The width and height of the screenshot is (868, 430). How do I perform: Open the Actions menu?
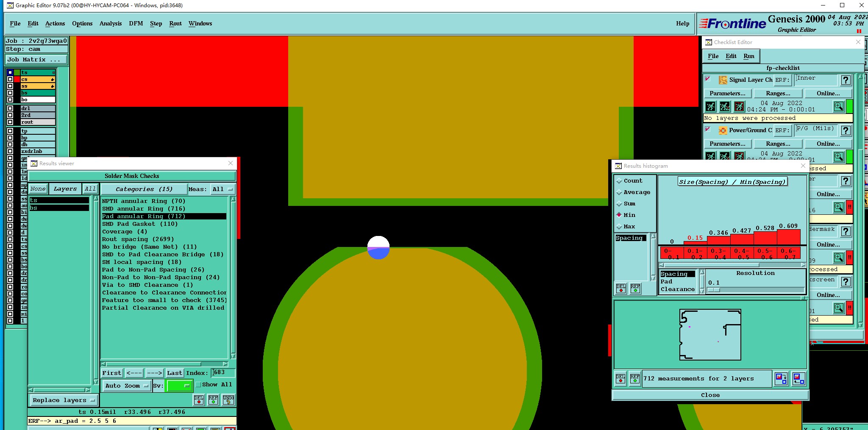[x=55, y=24]
